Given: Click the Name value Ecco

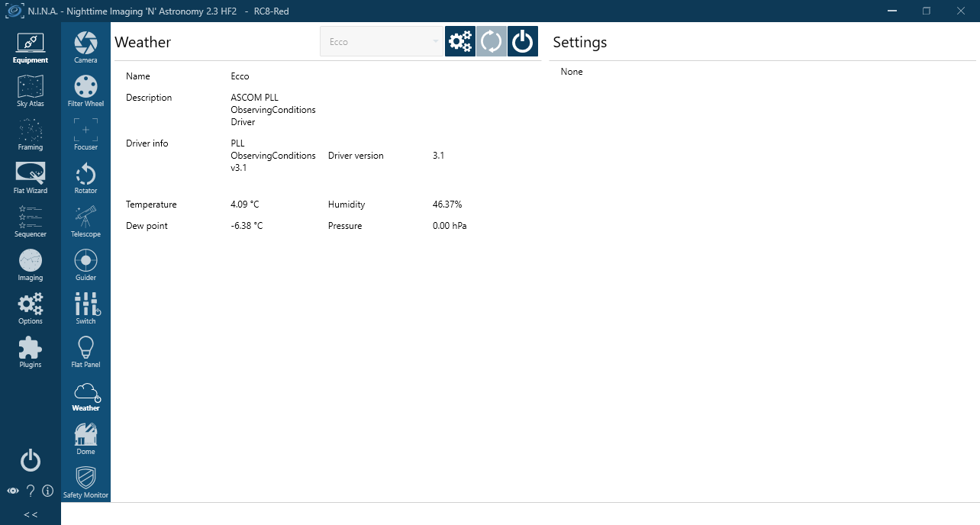Looking at the screenshot, I should tap(240, 76).
